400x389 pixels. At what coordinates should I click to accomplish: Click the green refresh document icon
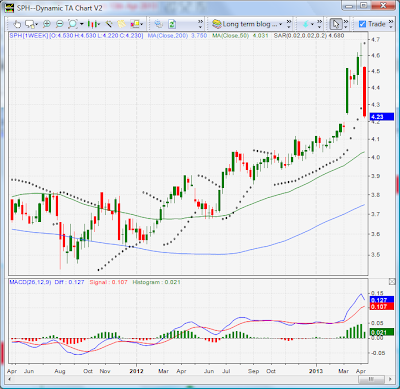pos(172,24)
